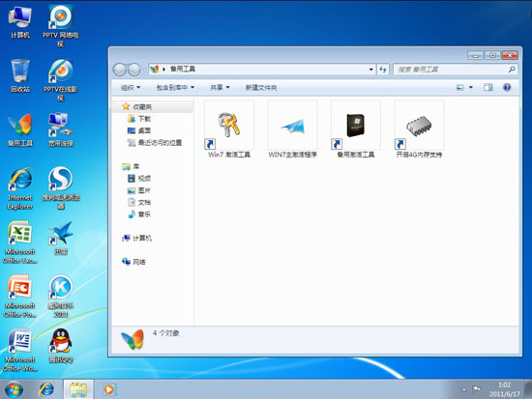The image size is (532, 399).
Task: Open the Action Center flag icon
Action: click(477, 389)
